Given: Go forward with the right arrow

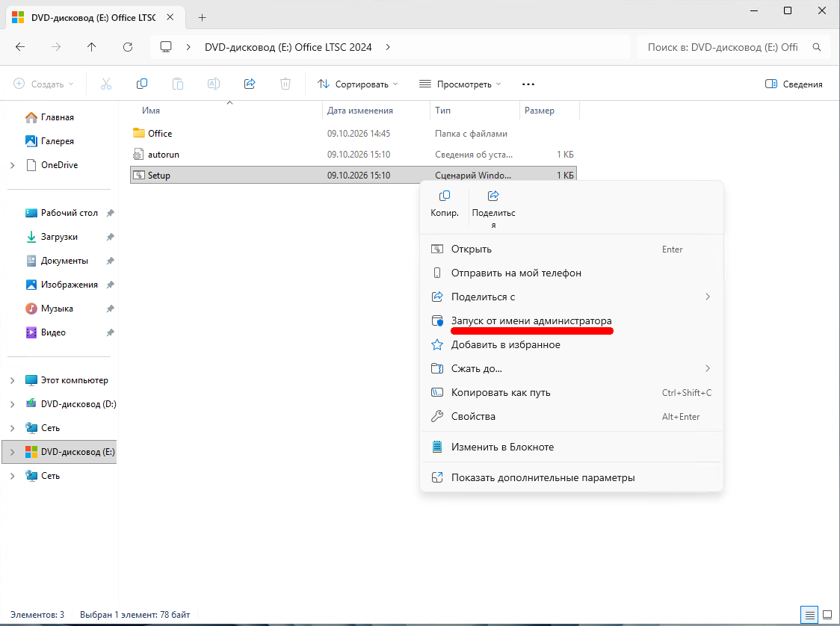Looking at the screenshot, I should point(56,47).
